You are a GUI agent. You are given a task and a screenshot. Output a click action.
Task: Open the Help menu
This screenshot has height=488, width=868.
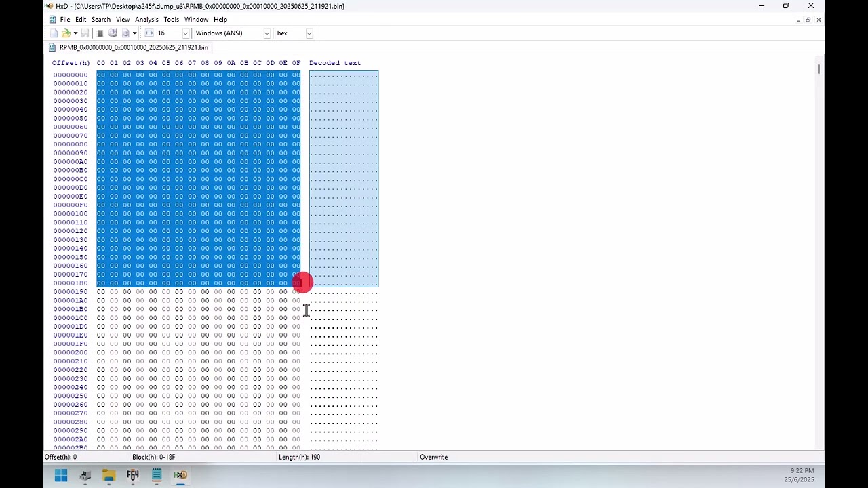(220, 20)
